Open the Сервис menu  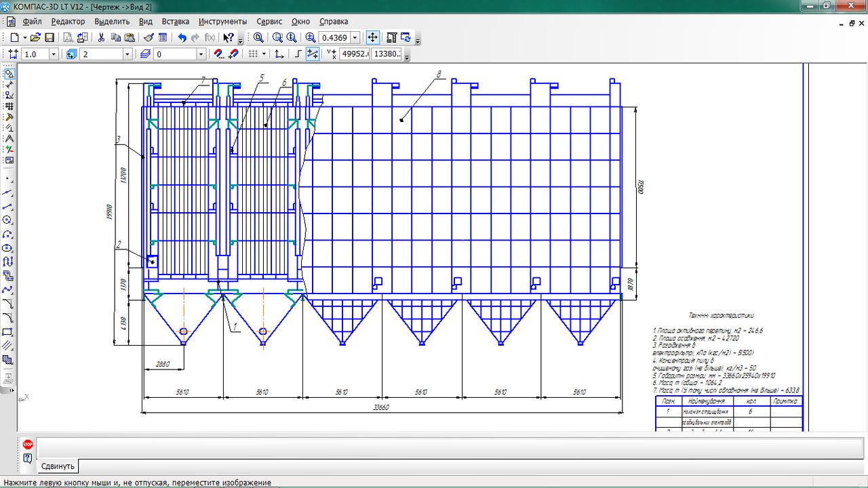click(x=270, y=21)
